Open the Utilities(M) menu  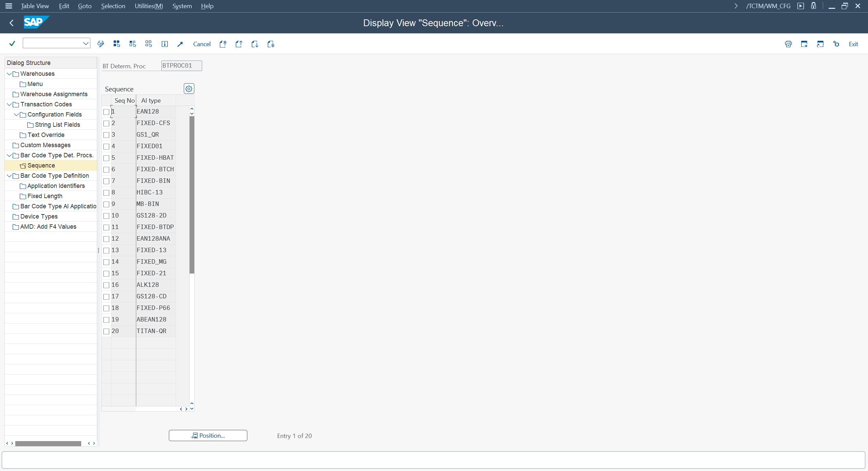coord(148,6)
